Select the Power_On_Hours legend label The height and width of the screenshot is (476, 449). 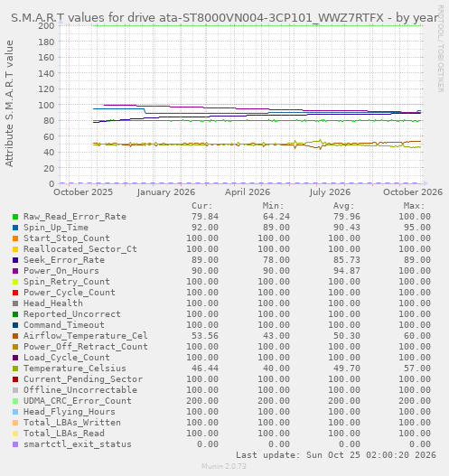[x=61, y=271]
